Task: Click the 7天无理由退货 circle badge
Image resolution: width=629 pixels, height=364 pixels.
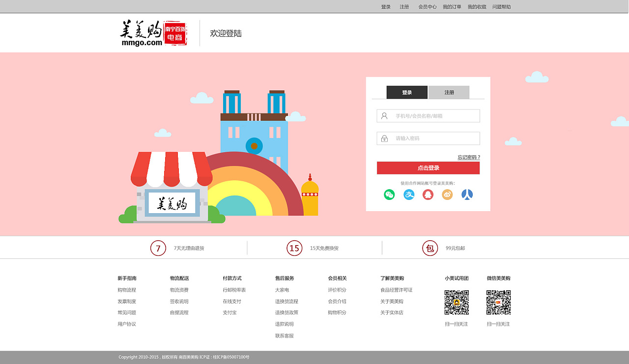Action: tap(158, 248)
